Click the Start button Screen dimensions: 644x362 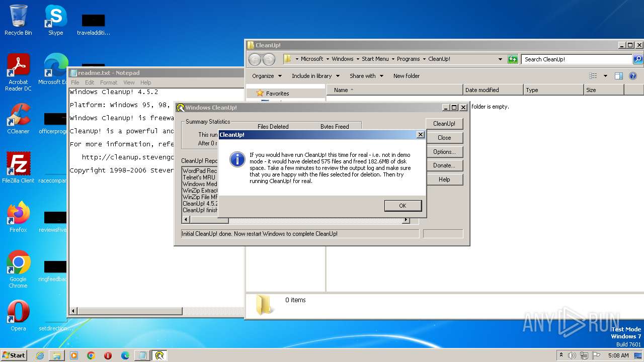pos(14,355)
